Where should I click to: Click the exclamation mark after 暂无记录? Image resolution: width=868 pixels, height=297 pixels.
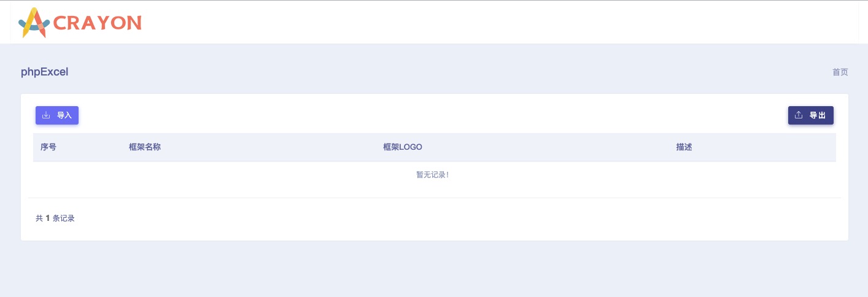point(448,175)
